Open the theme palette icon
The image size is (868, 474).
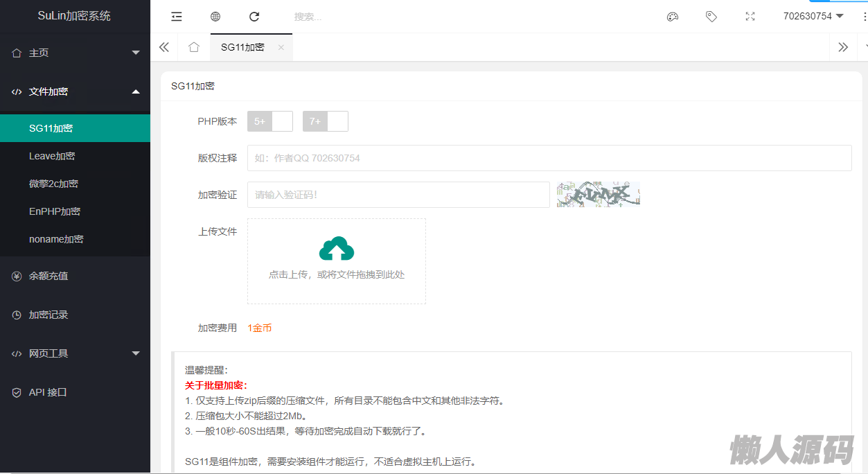(672, 17)
